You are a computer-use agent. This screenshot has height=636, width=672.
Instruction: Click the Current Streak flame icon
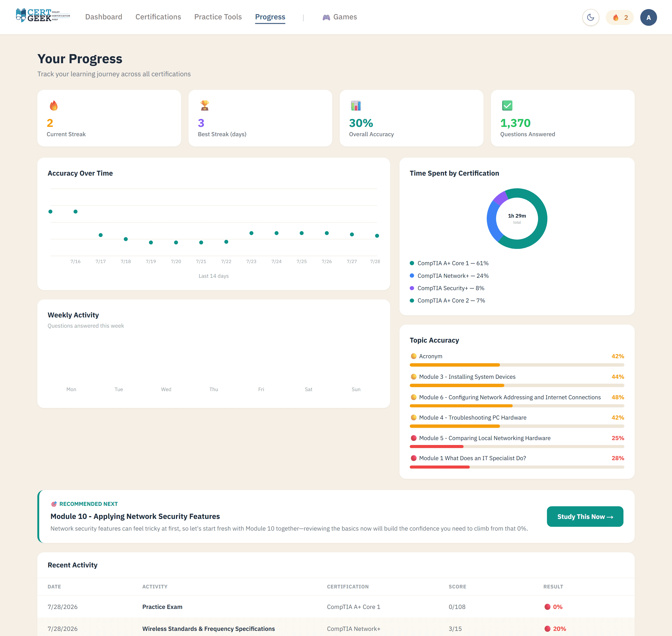point(54,106)
